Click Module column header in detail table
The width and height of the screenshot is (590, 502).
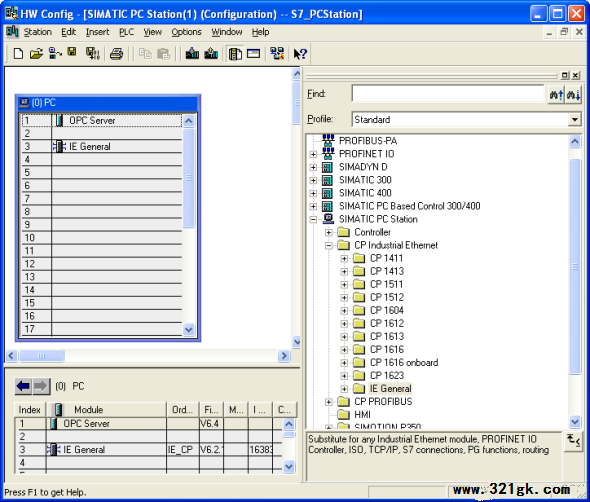pyautogui.click(x=106, y=410)
